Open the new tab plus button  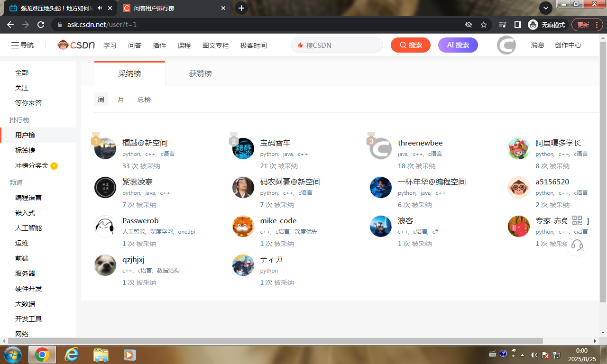coord(241,8)
